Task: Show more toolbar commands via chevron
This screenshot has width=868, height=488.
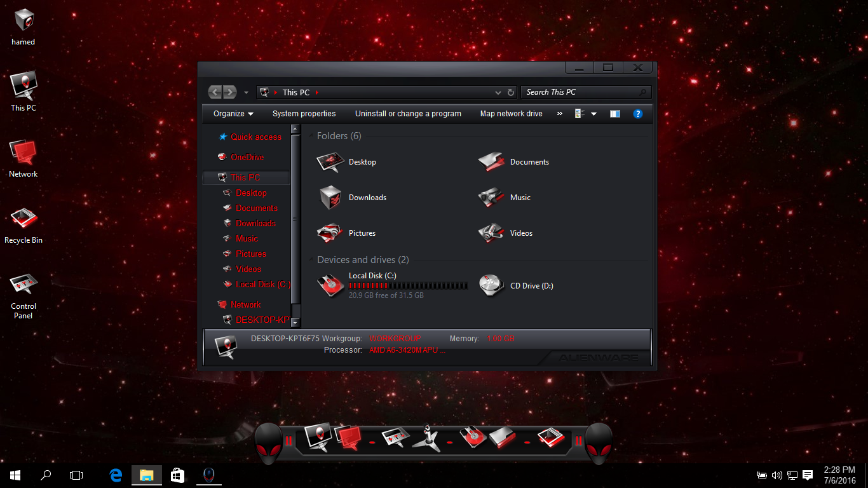Action: tap(559, 114)
